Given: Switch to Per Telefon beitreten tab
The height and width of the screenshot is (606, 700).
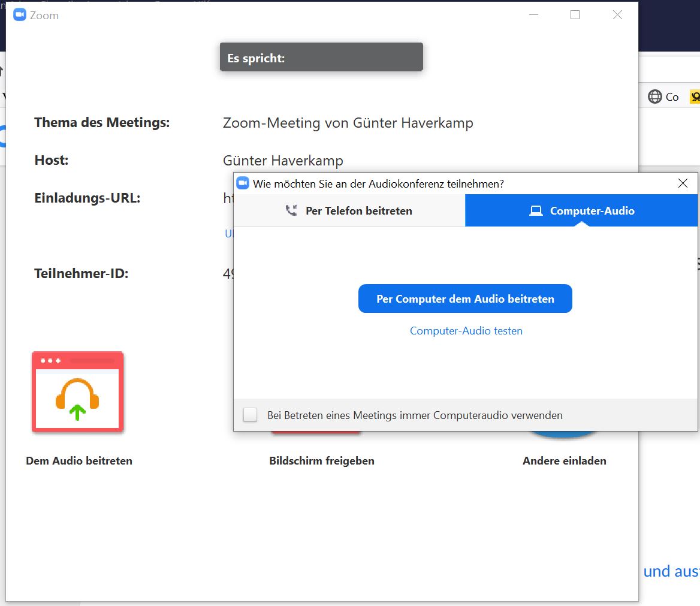Looking at the screenshot, I should point(349,210).
